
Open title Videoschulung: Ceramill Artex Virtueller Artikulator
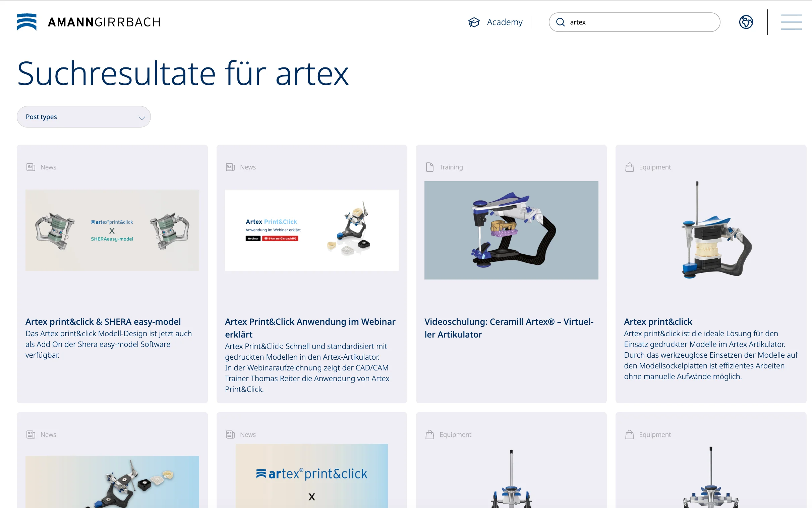pos(509,328)
